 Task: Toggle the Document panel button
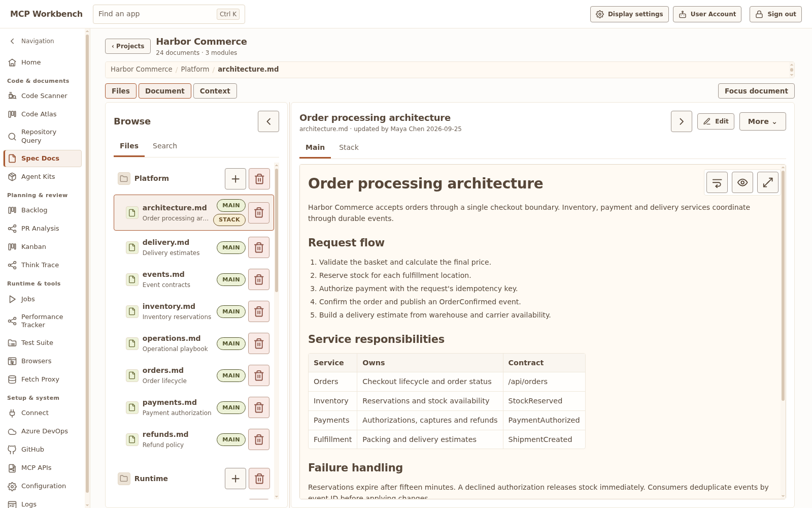165,91
